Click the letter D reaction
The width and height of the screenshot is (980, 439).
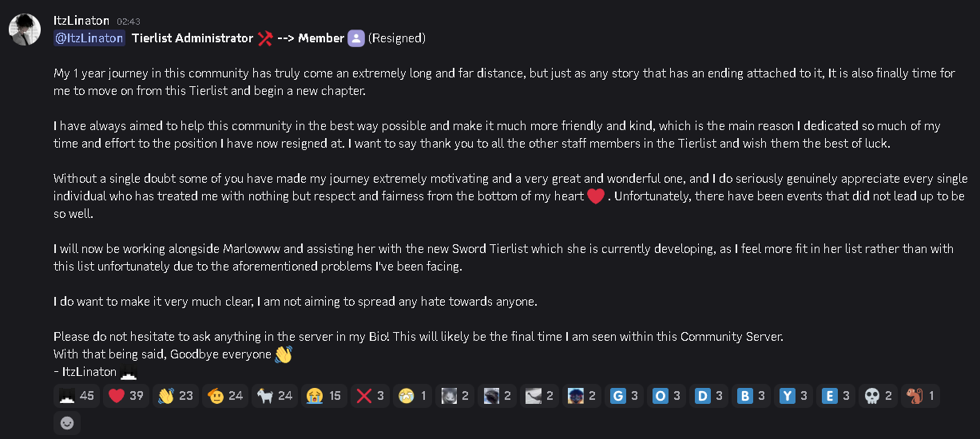click(x=708, y=396)
